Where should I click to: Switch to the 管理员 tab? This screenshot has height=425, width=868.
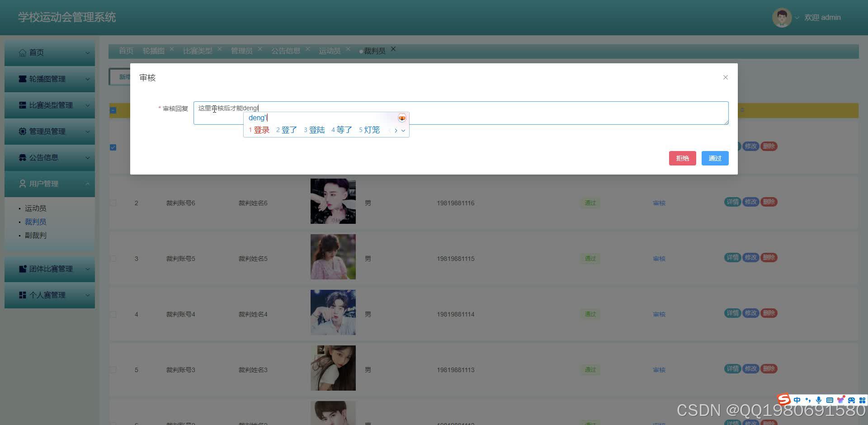point(242,51)
